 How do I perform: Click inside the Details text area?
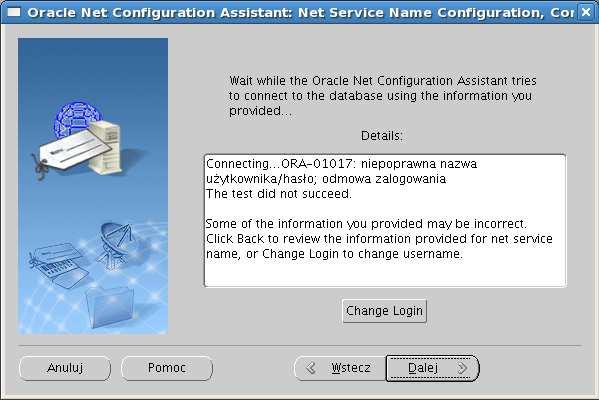[385, 220]
